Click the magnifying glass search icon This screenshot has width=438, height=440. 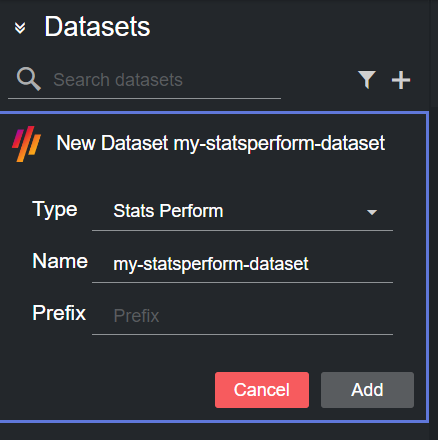[29, 79]
